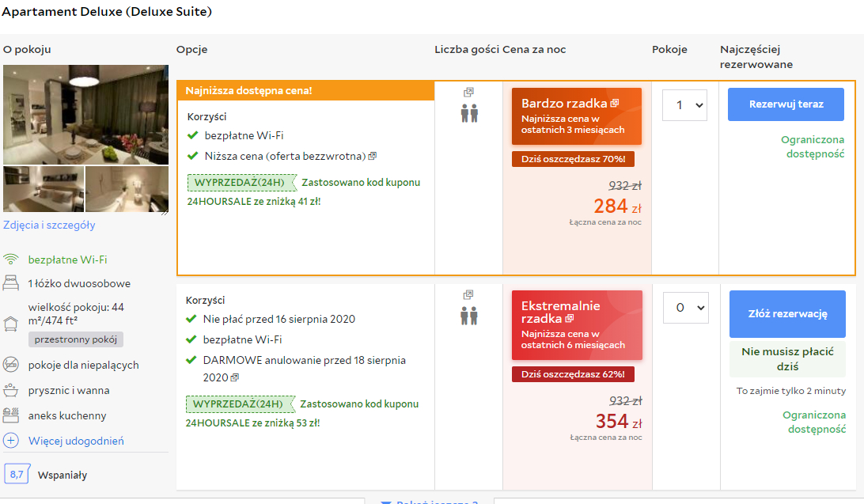Open info popup next to 'Bardzo rzadka'
Image resolution: width=864 pixels, height=504 pixels.
click(x=615, y=103)
